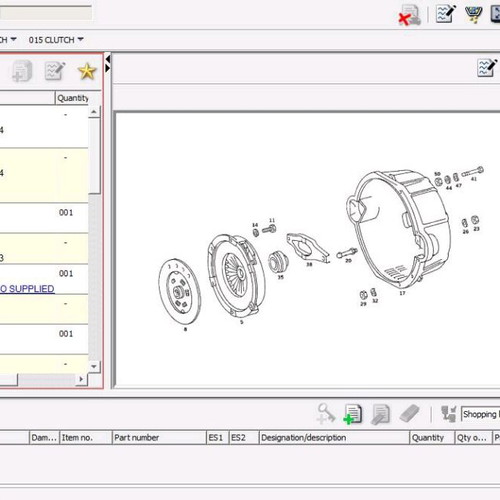The height and width of the screenshot is (500, 500).
Task: Select part number 14 callout in diagram
Action: point(255,225)
